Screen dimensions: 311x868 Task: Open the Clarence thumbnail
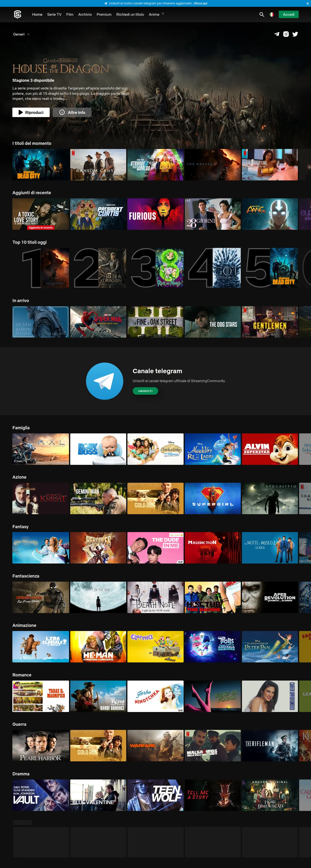point(155,647)
